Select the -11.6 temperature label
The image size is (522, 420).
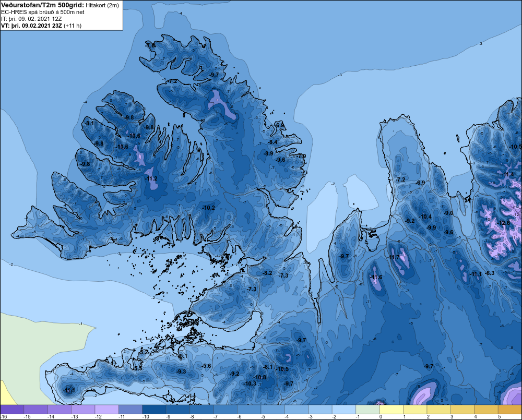coord(376,277)
